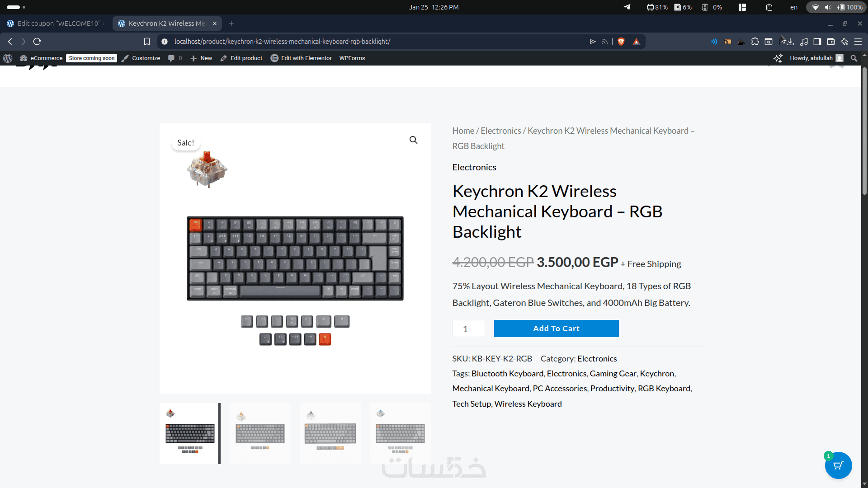
Task: Click the product quantity input field
Action: [x=468, y=328]
